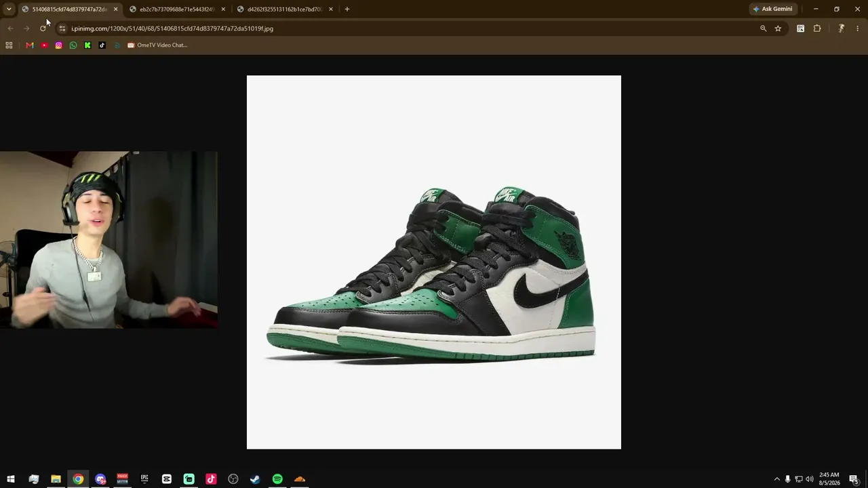Image resolution: width=868 pixels, height=488 pixels.
Task: Open the Extensions puzzle menu
Action: tap(817, 28)
